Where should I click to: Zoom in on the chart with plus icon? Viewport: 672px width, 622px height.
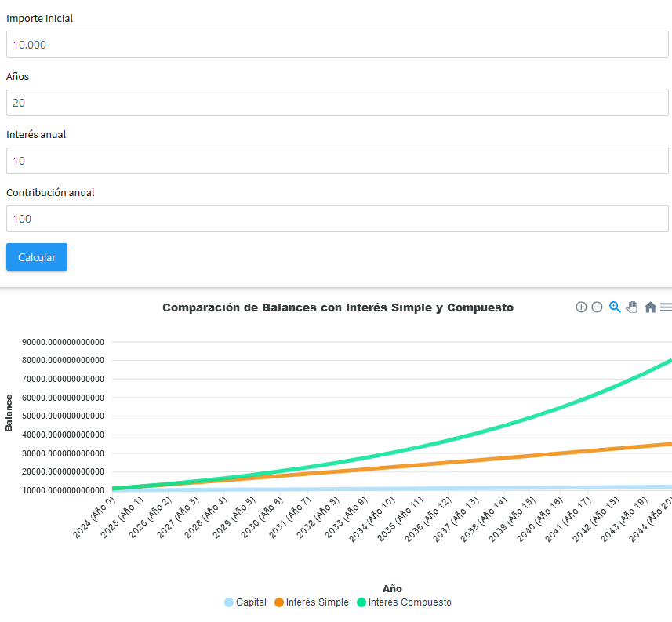[581, 307]
